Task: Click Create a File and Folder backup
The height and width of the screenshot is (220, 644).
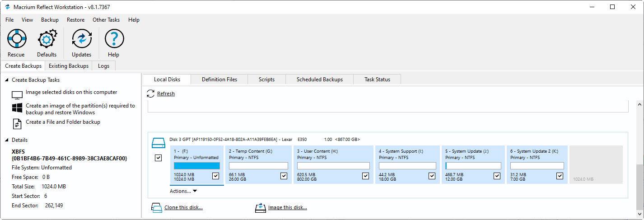Action: tap(63, 122)
